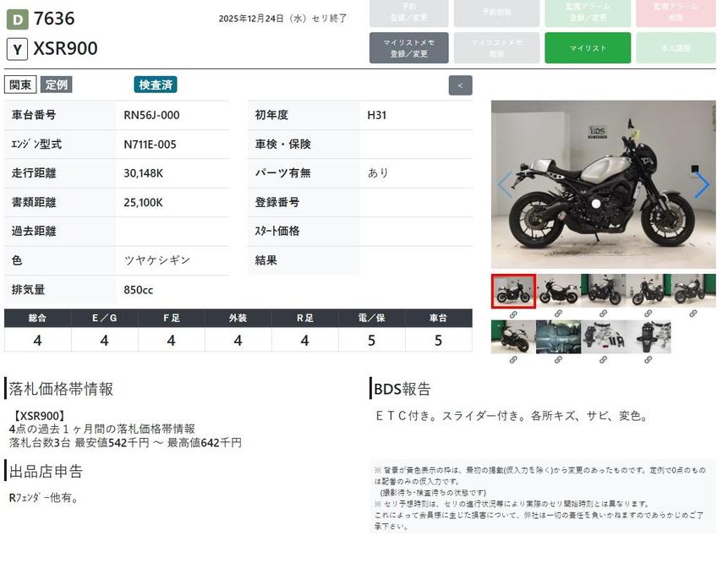Click the link icon under the third thumbnail

point(603,314)
